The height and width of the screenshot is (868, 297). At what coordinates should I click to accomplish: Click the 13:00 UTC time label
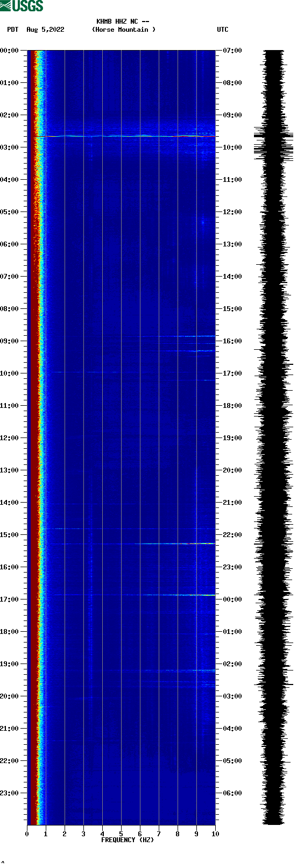coord(232,244)
